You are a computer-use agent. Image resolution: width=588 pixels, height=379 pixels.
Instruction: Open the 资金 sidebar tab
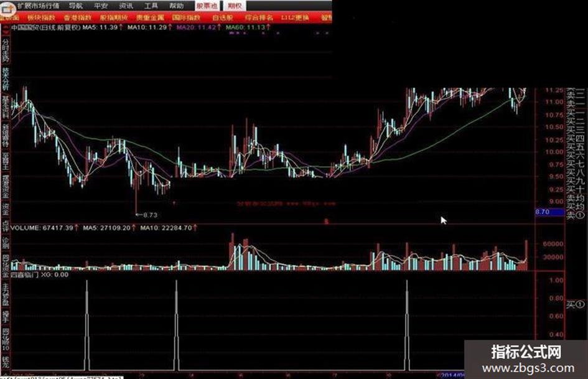(5, 210)
